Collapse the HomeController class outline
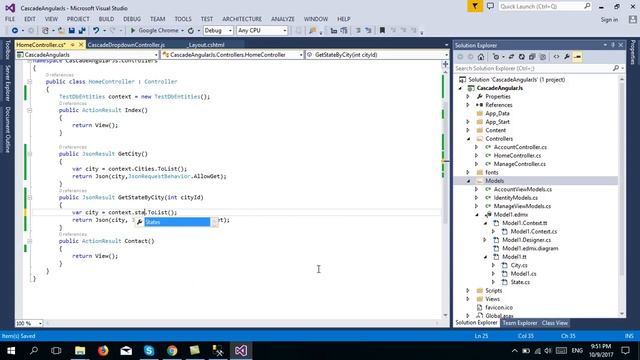 point(29,82)
